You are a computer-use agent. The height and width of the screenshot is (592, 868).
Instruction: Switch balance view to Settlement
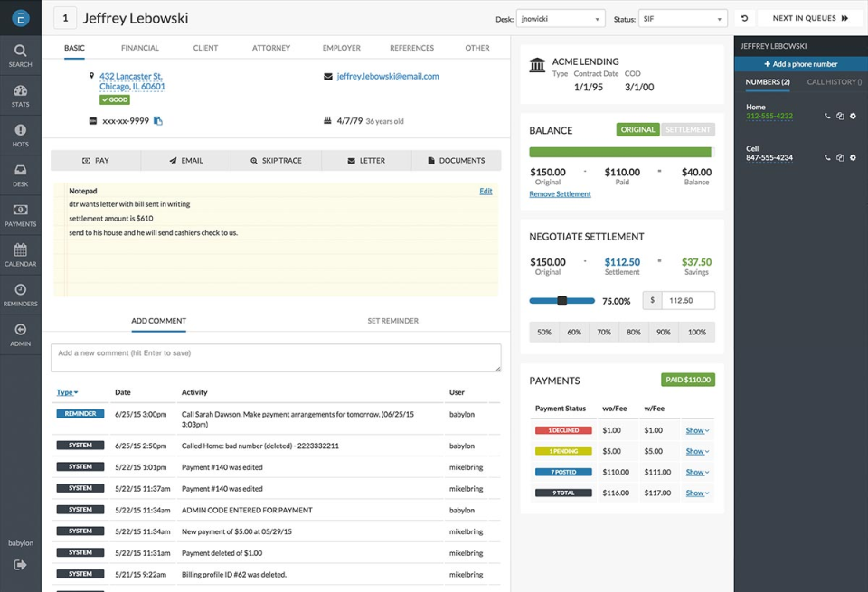(688, 130)
